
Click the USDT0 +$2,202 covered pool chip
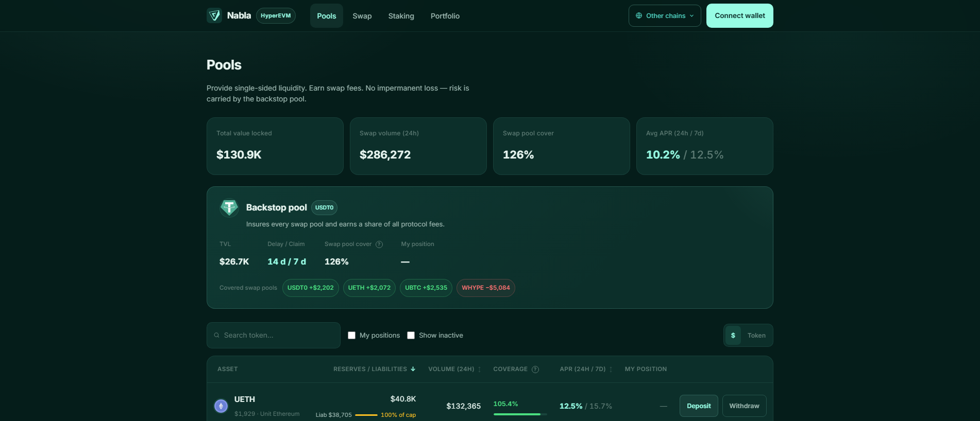point(311,288)
